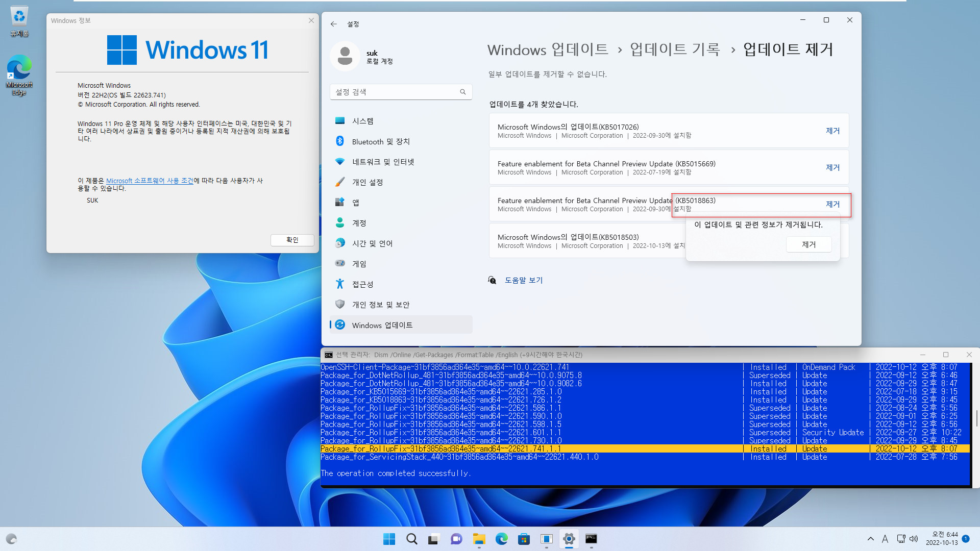Open Microsoft Edge desktop shortcut
This screenshot has height=551, width=980.
pos(19,75)
